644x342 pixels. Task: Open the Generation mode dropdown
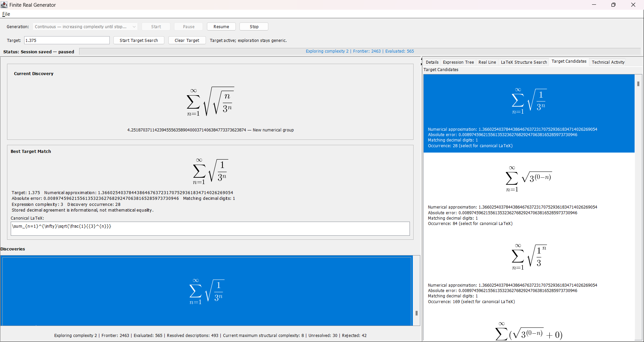[86, 27]
